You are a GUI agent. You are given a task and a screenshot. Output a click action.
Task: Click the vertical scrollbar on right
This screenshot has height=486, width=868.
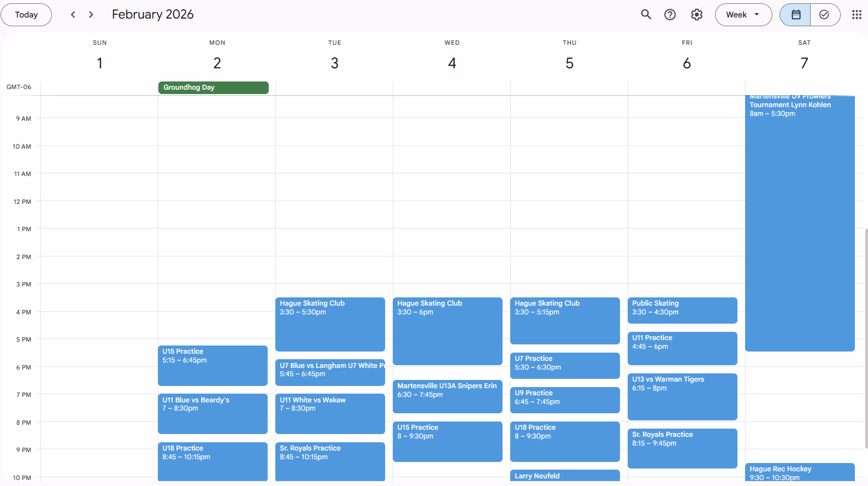pos(866,339)
